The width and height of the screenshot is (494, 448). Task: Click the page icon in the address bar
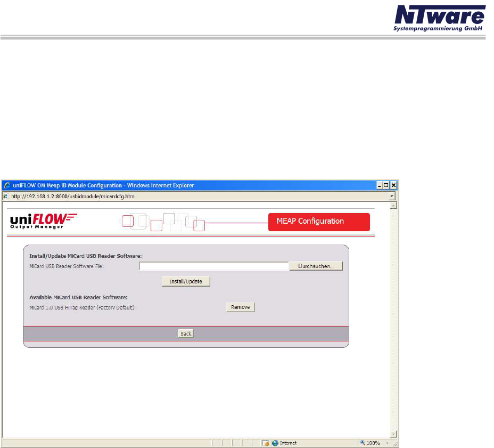click(6, 197)
